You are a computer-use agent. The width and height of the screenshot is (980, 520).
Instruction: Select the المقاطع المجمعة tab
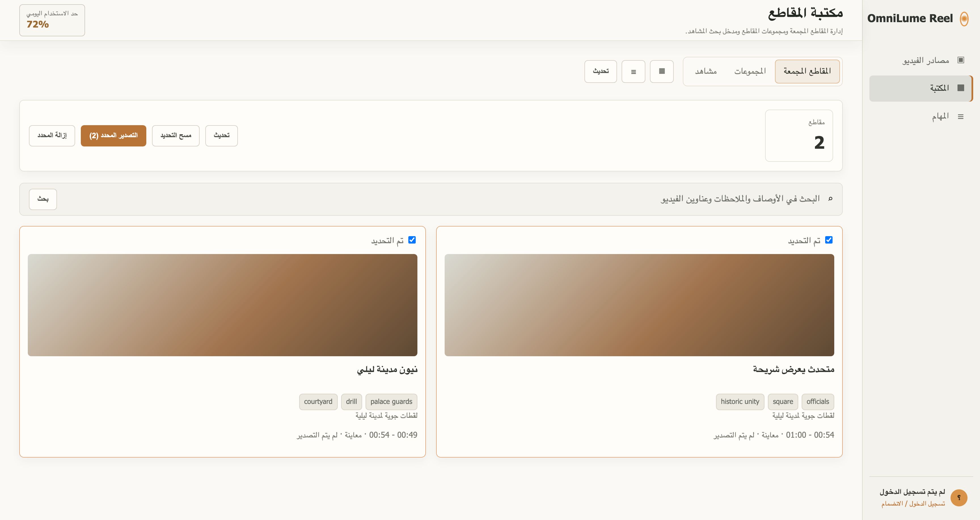(807, 71)
